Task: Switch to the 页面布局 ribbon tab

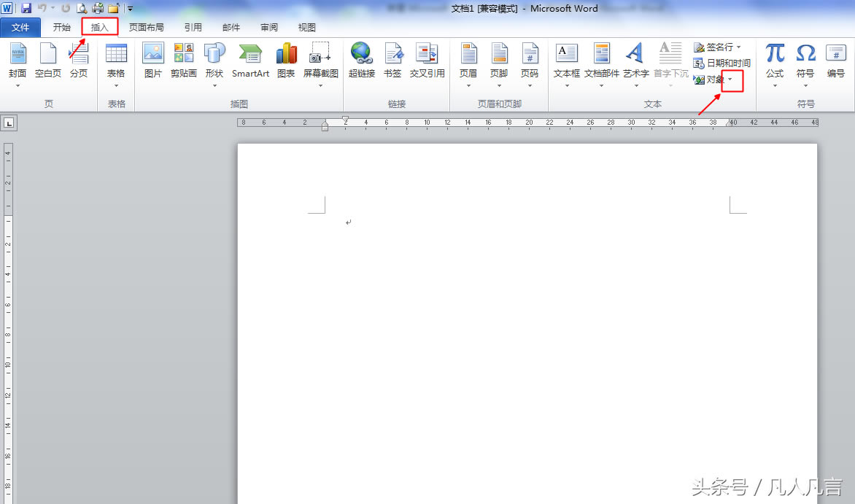Action: coord(147,28)
